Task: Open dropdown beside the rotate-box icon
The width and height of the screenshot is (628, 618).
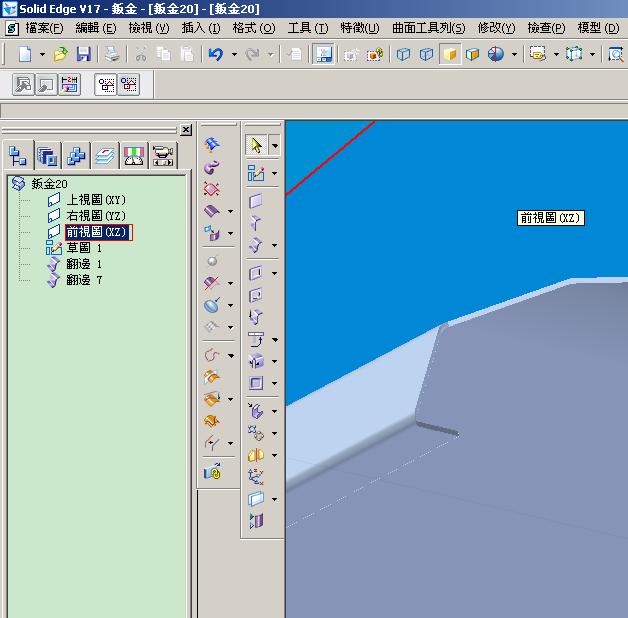Action: point(592,54)
